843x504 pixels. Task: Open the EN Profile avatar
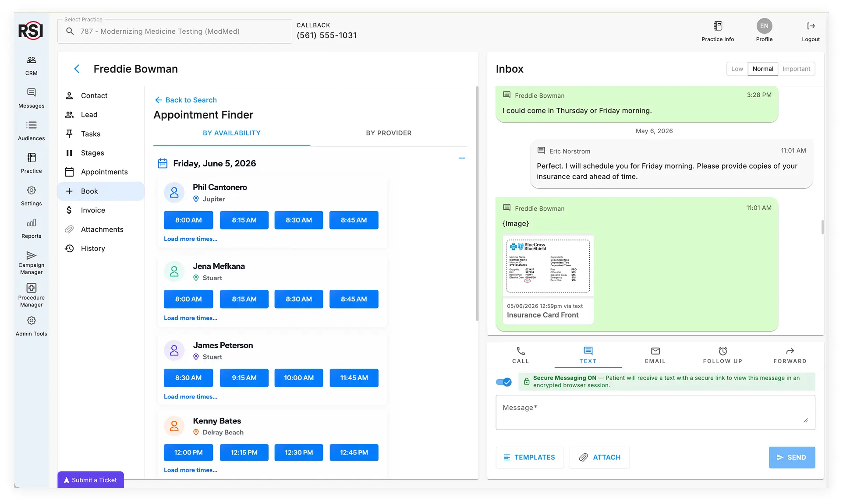pyautogui.click(x=764, y=26)
